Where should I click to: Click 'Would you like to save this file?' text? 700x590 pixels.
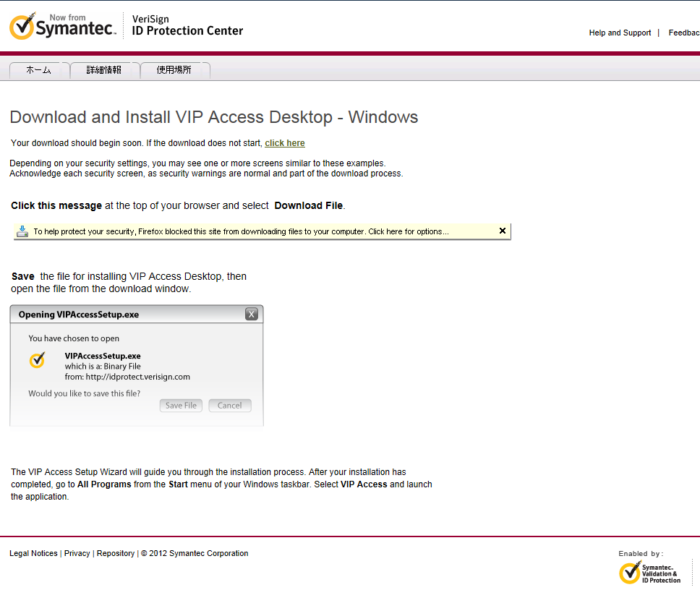pos(85,393)
